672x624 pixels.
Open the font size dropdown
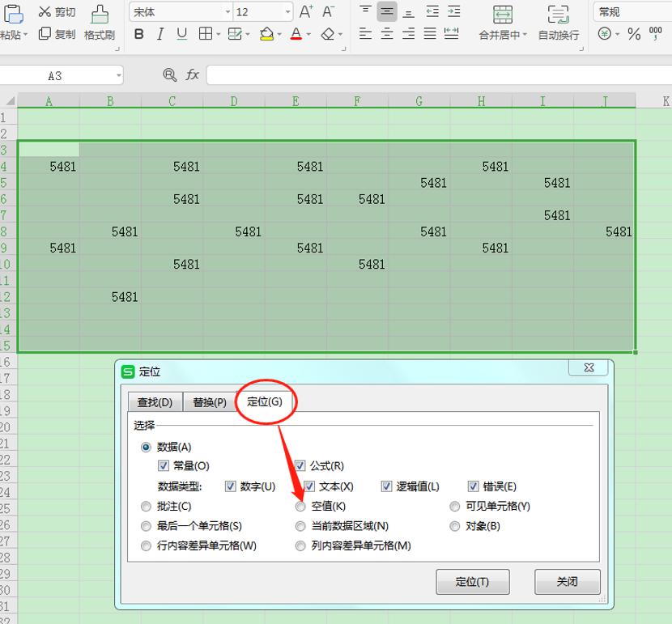[x=288, y=11]
